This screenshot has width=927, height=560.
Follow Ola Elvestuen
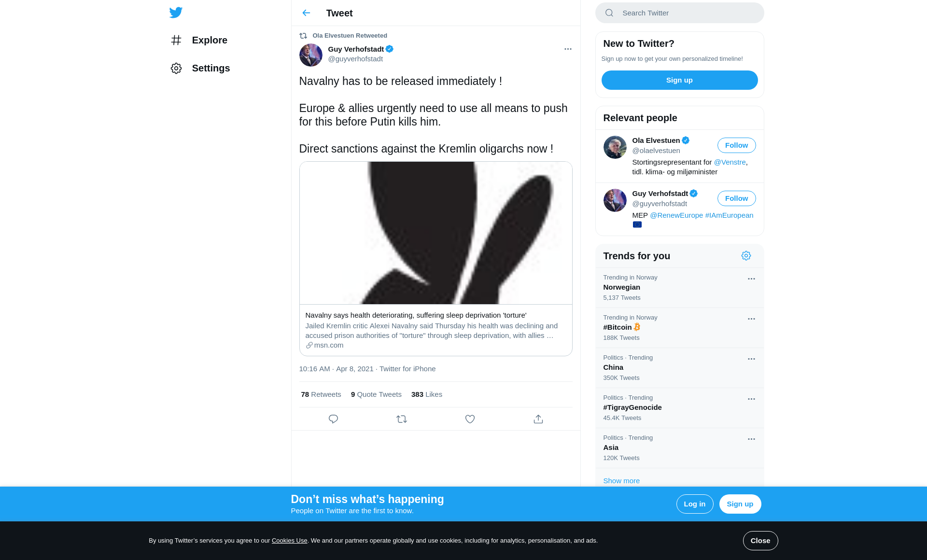pos(736,145)
